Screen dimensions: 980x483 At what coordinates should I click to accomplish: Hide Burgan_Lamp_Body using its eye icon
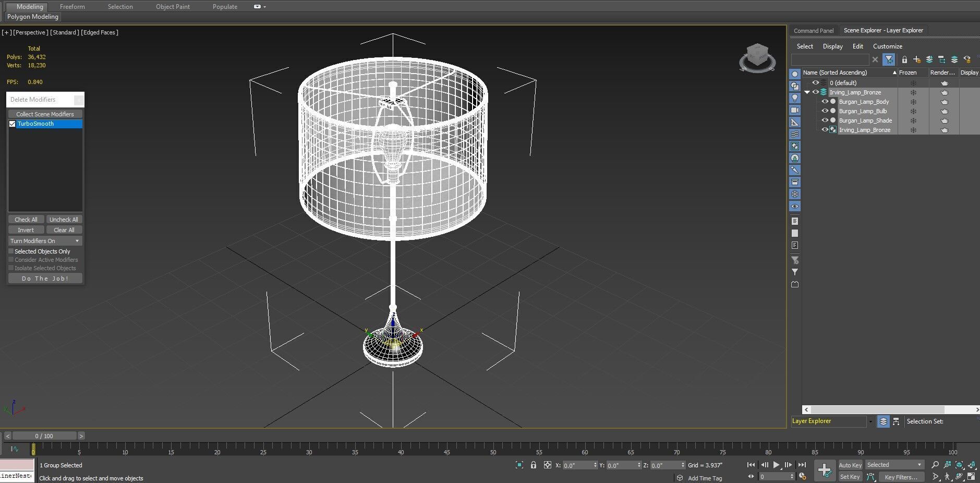pos(825,102)
